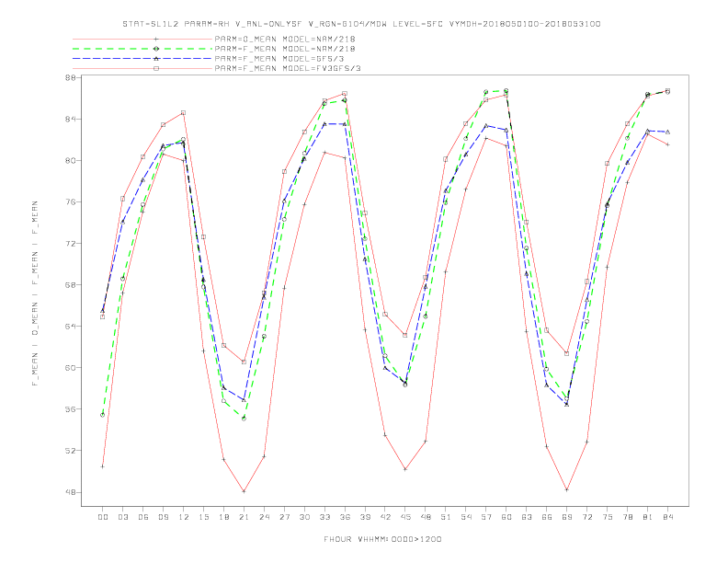This screenshot has width=728, height=563.
Task: Click x-axis forecast hour label 66
Action: click(547, 517)
